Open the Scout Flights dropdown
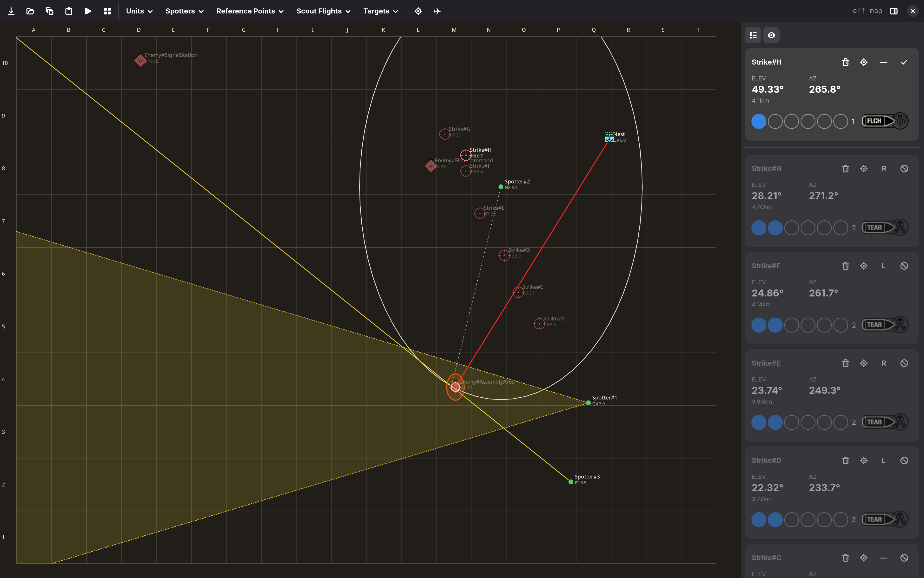 (323, 11)
